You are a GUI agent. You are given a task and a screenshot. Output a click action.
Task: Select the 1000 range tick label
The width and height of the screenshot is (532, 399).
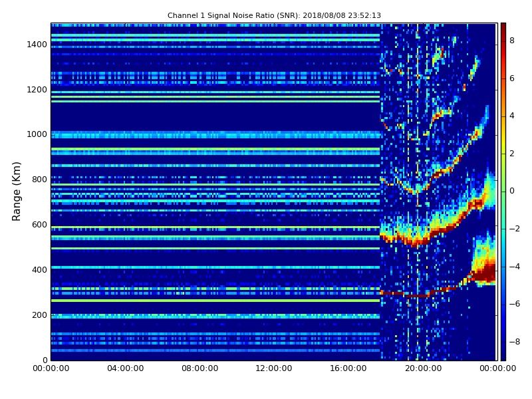(37, 134)
